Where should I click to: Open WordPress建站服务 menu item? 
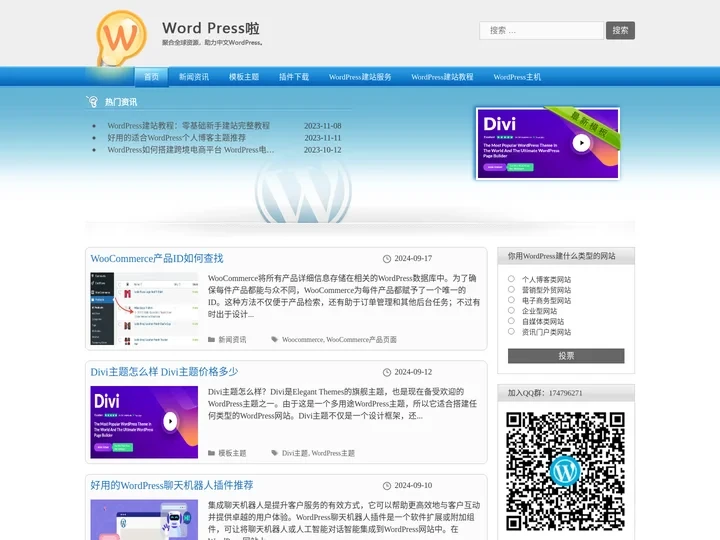(360, 77)
